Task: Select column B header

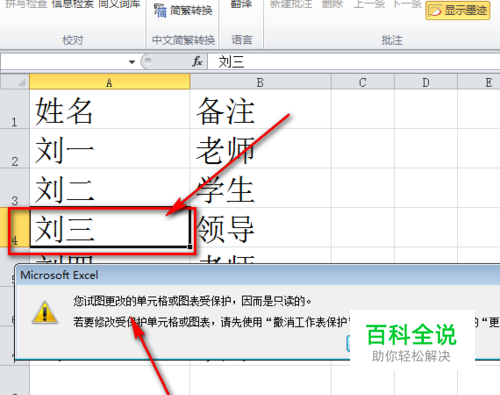Action: click(x=260, y=82)
